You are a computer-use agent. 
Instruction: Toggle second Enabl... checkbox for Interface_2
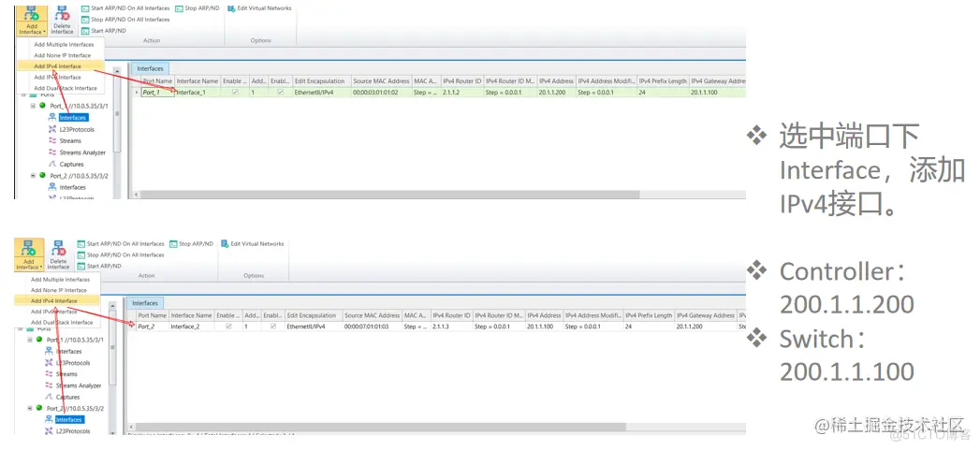tap(273, 327)
